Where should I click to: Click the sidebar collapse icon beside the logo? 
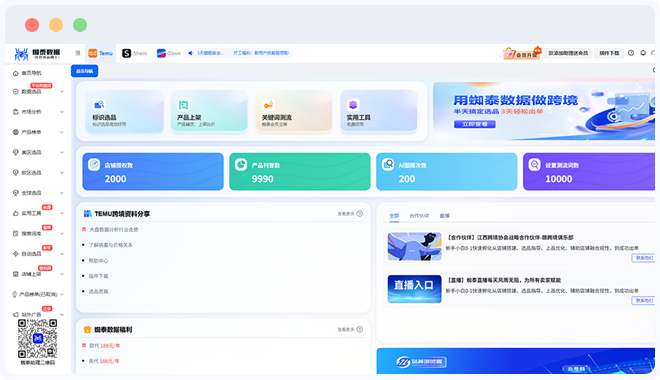(78, 53)
